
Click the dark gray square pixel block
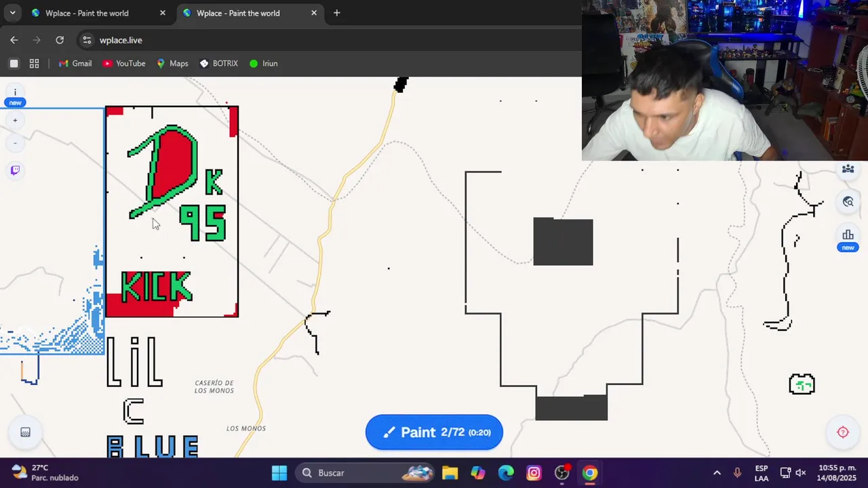point(563,242)
